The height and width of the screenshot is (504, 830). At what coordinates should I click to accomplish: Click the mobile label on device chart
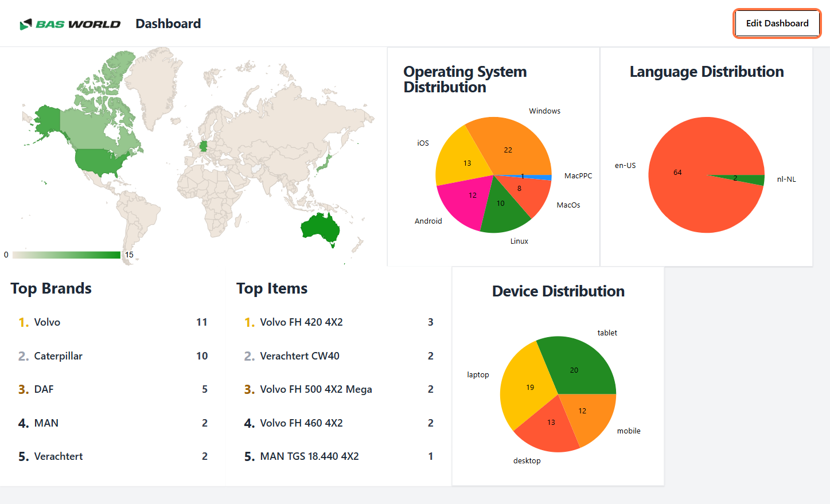coord(629,431)
